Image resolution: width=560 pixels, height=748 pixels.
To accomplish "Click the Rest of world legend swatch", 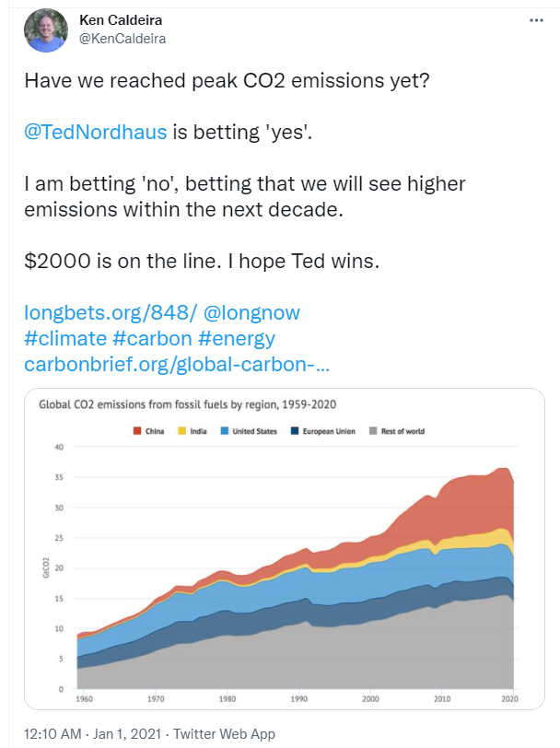I will click(x=373, y=431).
